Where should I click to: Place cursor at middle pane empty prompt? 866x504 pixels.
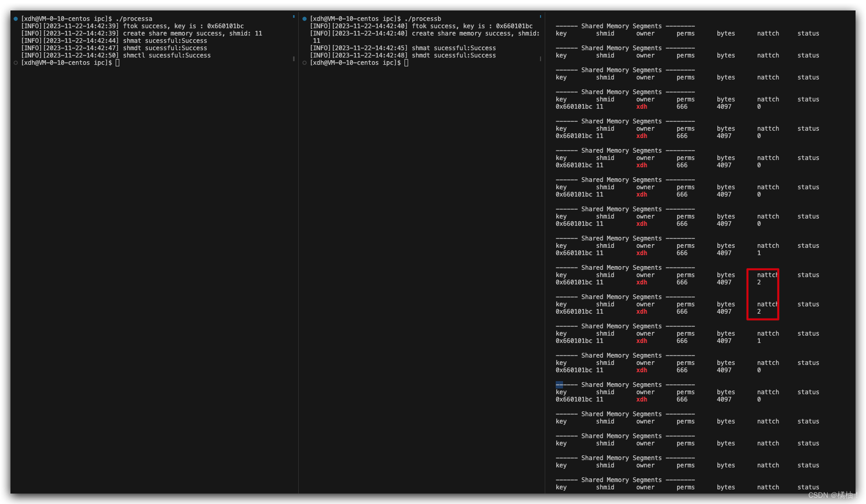pos(407,63)
